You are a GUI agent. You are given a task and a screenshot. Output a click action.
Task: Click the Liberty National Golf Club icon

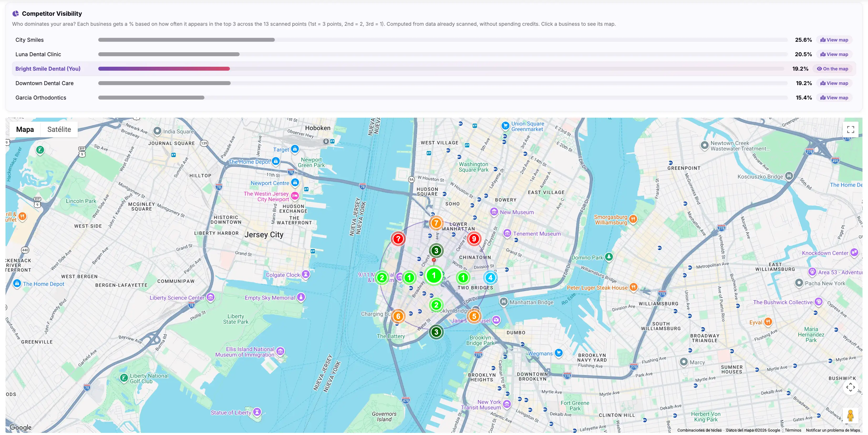(124, 378)
